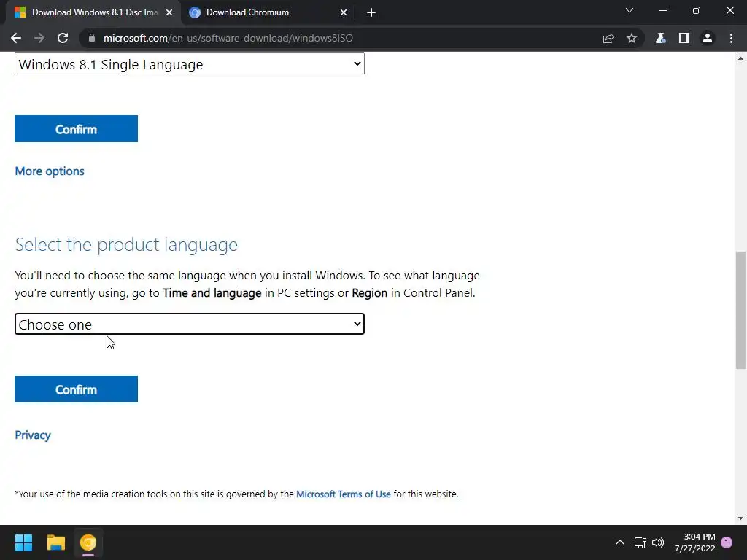The height and width of the screenshot is (560, 747).
Task: Open a new browser tab
Action: [x=371, y=12]
